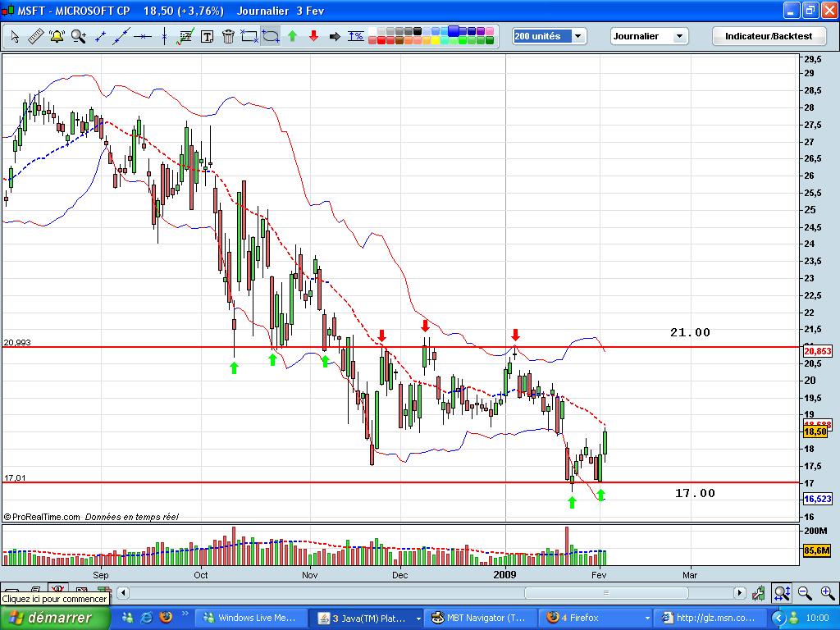840x630 pixels.
Task: Select the ruler measuring tool
Action: coord(35,36)
